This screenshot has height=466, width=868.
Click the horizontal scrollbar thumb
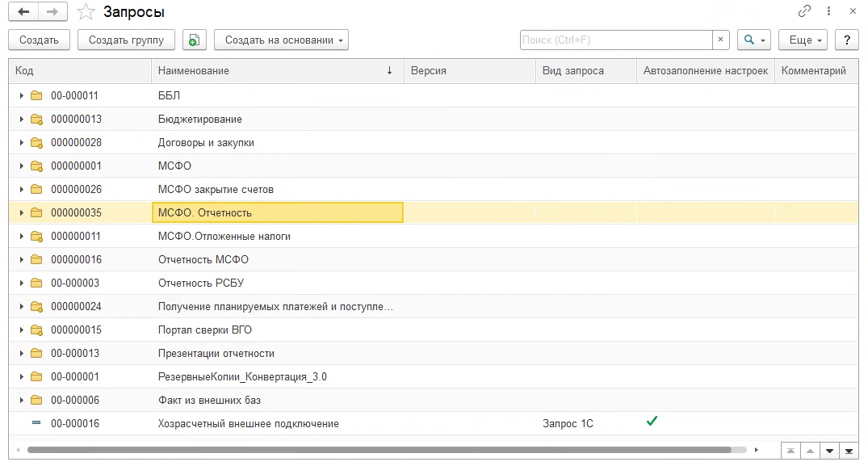click(378, 449)
